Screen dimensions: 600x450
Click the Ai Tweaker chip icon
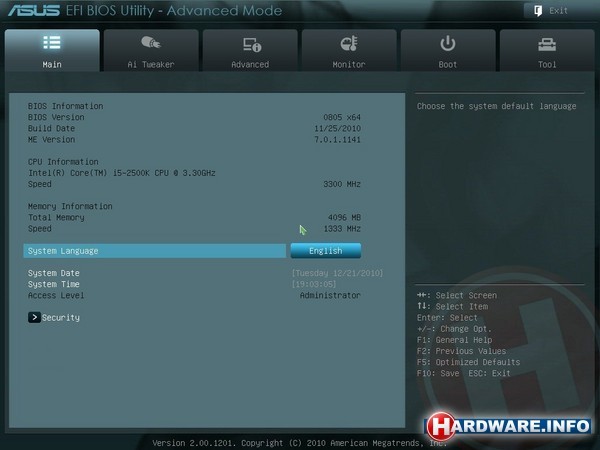[151, 42]
